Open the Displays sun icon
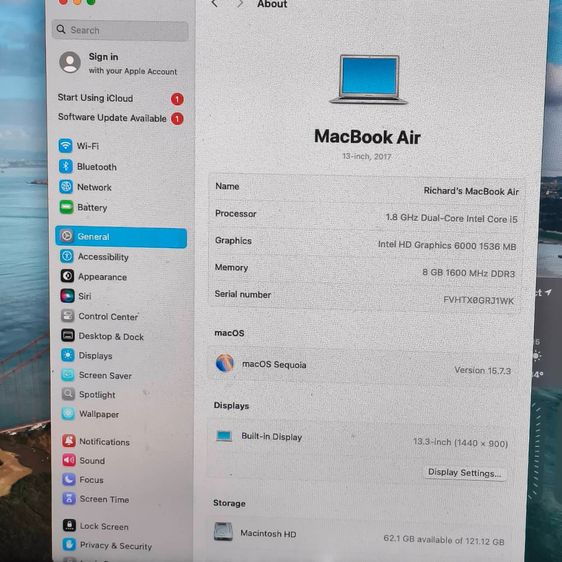This screenshot has height=562, width=562. tap(68, 355)
